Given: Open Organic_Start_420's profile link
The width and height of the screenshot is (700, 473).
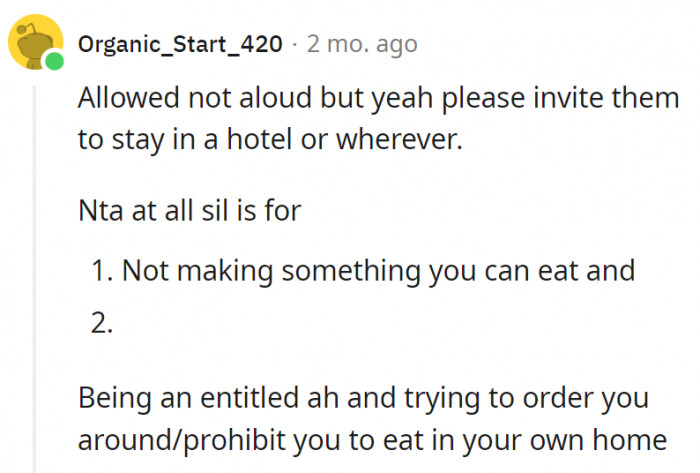Looking at the screenshot, I should pyautogui.click(x=180, y=45).
